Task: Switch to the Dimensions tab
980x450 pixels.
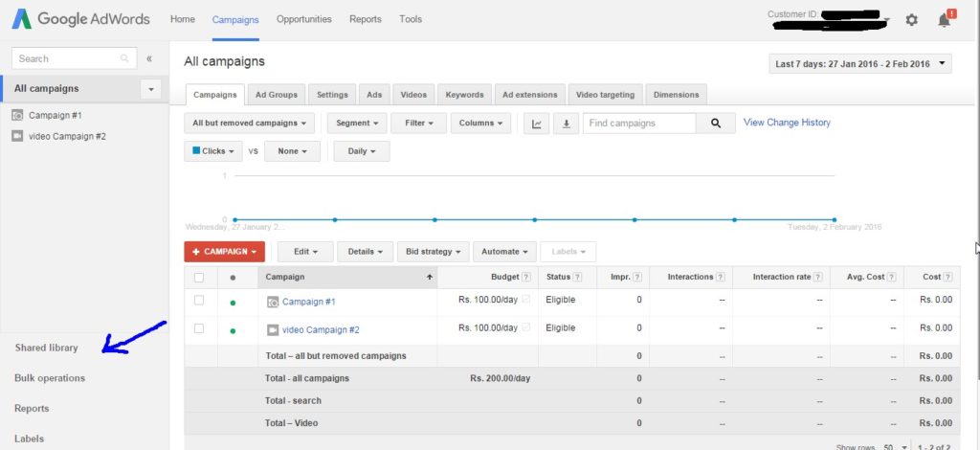Action: click(x=677, y=95)
